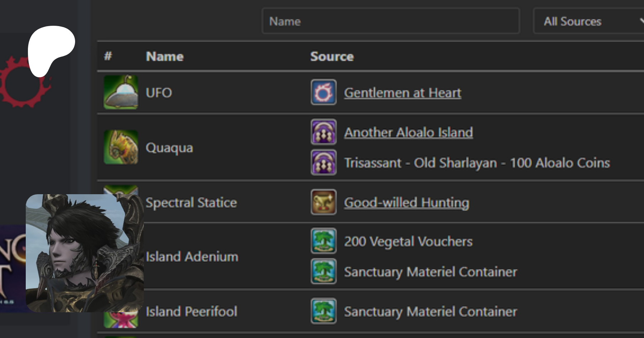Click the Island Adenium row's Sanctuary Materiel Container icon

point(323,271)
